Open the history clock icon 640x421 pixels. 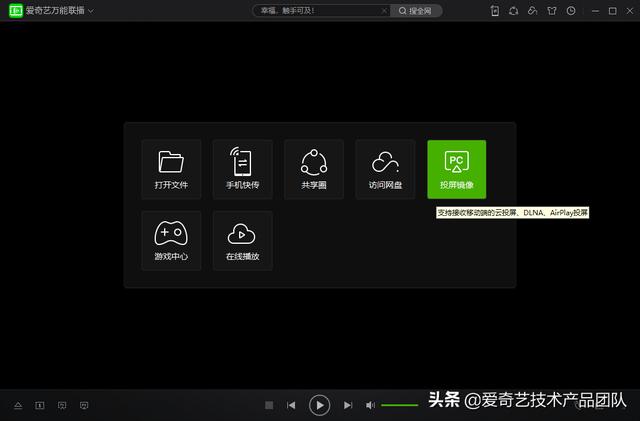pyautogui.click(x=571, y=11)
